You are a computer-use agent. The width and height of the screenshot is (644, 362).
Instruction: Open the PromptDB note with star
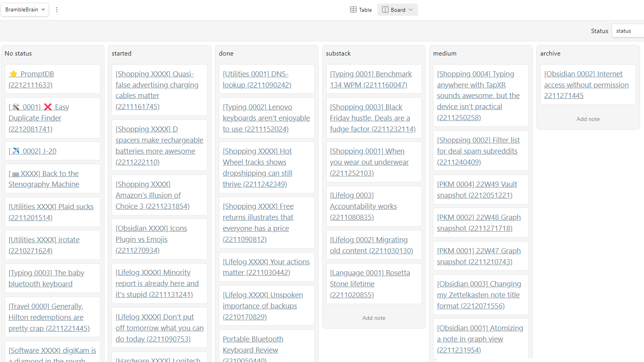31,79
